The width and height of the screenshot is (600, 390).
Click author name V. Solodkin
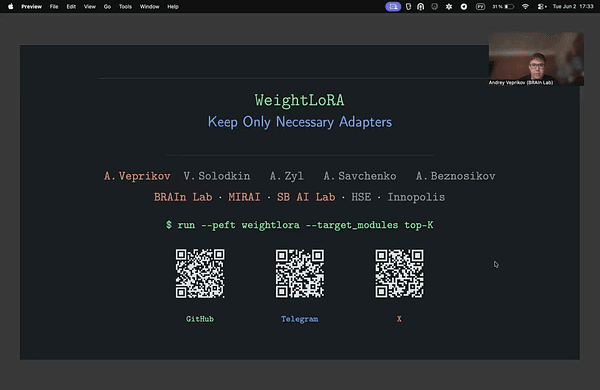click(217, 176)
